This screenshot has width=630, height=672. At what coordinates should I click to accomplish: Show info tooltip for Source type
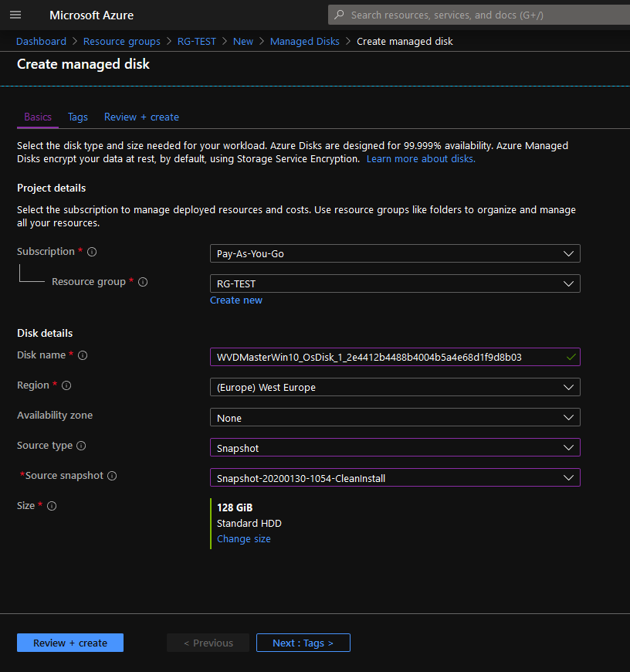(81, 446)
